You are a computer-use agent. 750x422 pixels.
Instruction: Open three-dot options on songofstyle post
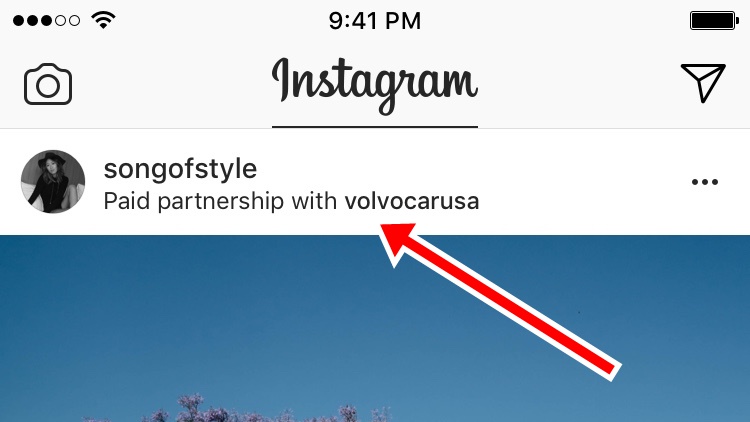click(705, 182)
